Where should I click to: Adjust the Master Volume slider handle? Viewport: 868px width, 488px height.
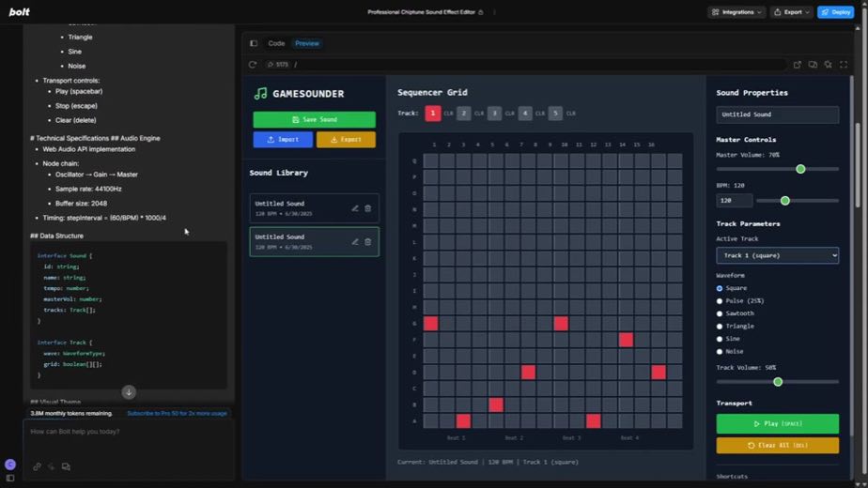click(800, 169)
